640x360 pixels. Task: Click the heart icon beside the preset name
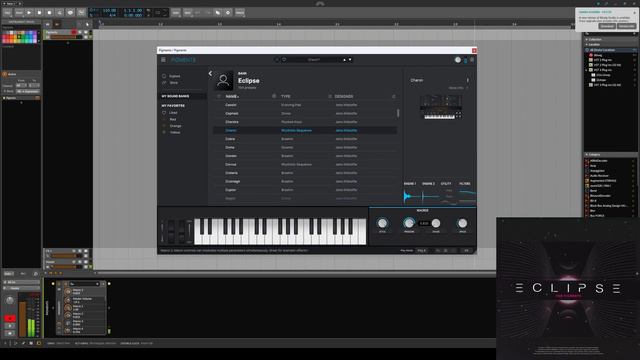284,60
